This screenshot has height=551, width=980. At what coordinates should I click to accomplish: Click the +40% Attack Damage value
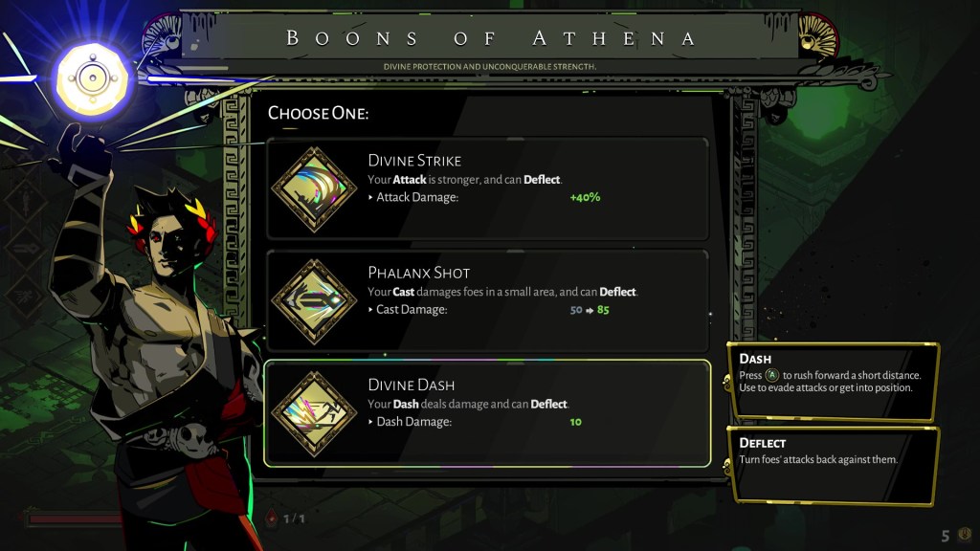(584, 197)
